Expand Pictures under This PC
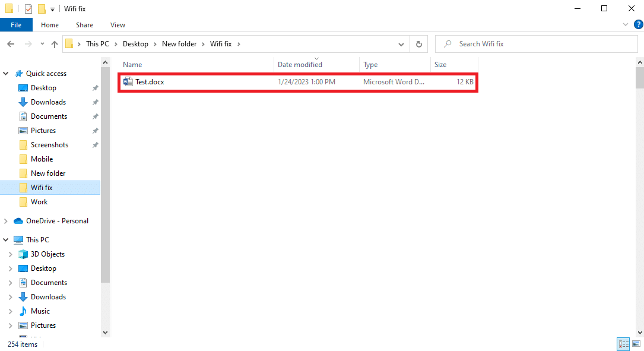This screenshot has height=351, width=644. pos(11,325)
